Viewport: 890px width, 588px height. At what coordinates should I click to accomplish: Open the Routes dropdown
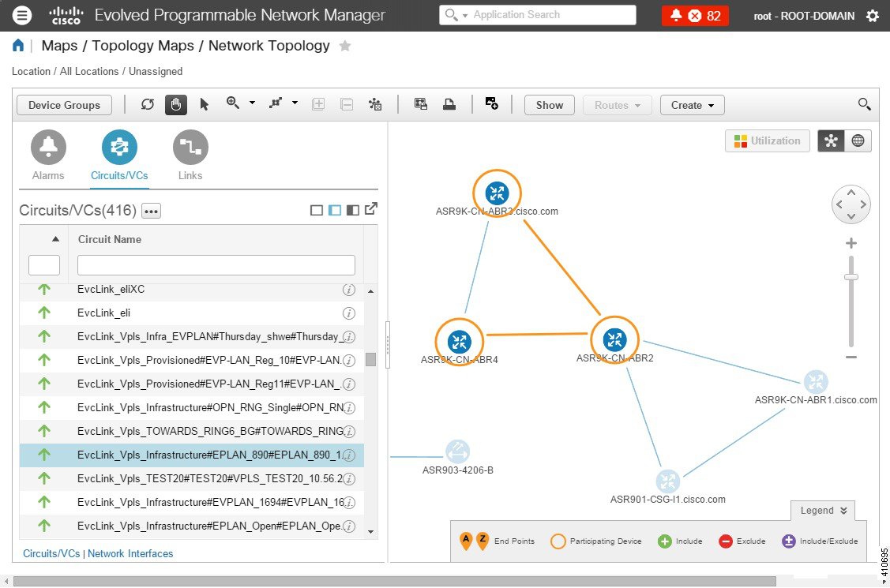617,104
